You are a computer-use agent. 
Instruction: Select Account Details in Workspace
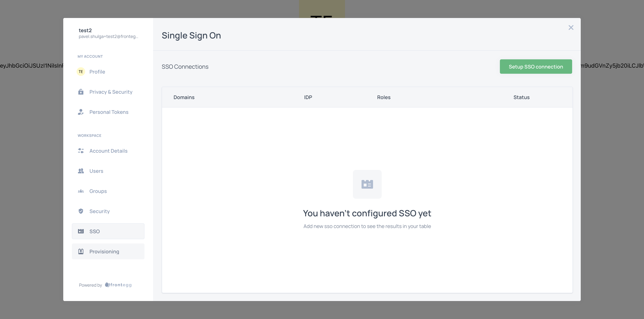click(108, 151)
